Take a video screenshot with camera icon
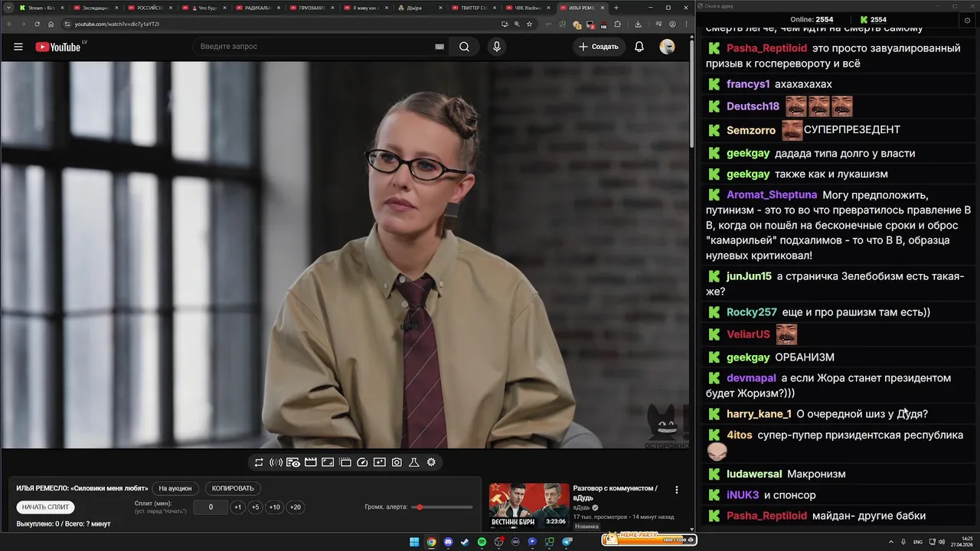Image resolution: width=980 pixels, height=551 pixels. point(397,462)
